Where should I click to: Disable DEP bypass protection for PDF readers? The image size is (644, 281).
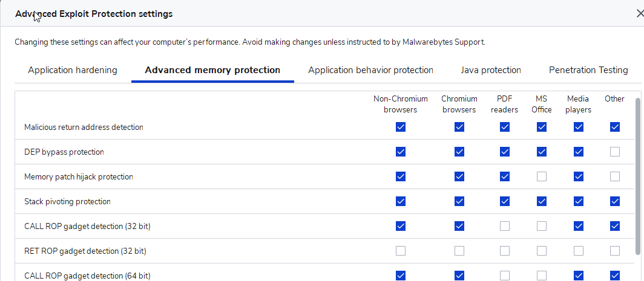pos(505,152)
